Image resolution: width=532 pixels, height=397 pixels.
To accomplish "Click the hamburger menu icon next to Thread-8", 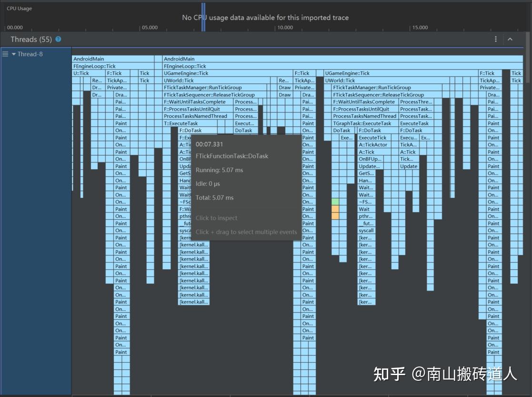I will [x=5, y=54].
